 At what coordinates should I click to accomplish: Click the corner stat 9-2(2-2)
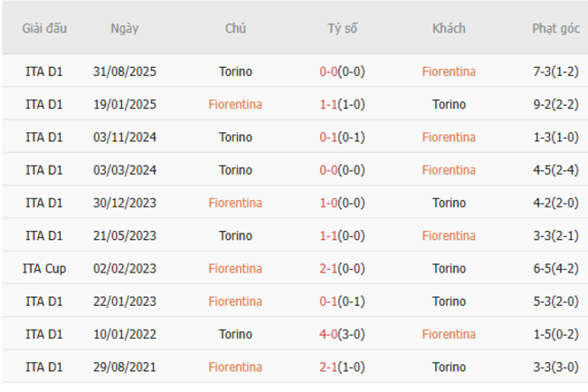pyautogui.click(x=555, y=104)
